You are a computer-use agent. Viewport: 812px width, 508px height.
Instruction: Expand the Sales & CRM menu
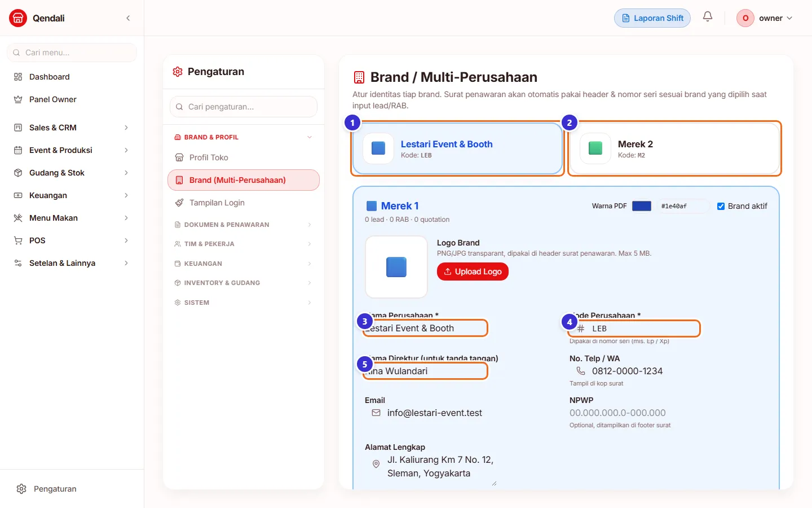pyautogui.click(x=72, y=128)
